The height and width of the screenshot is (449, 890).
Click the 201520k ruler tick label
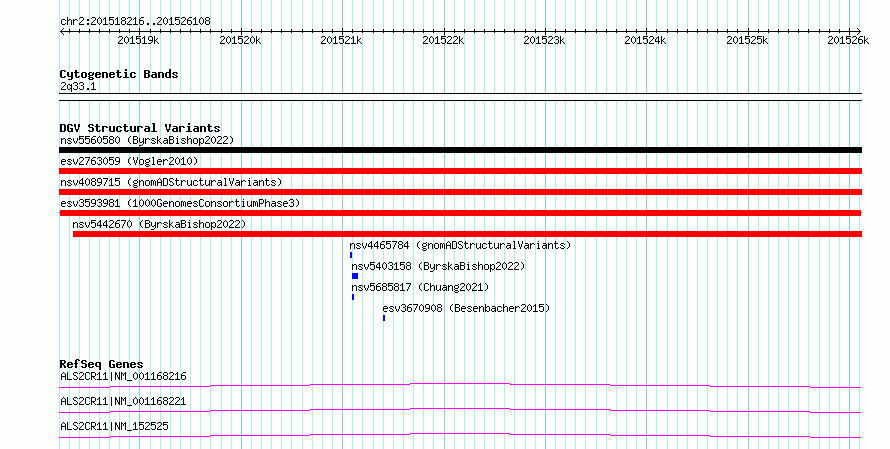(240, 40)
